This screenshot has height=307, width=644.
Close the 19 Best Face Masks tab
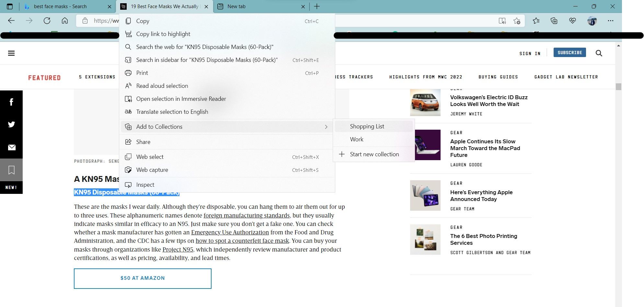[x=206, y=6]
